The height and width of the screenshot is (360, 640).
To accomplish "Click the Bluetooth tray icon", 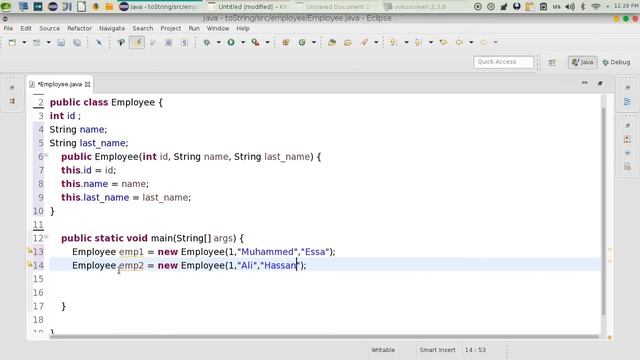I will pyautogui.click(x=583, y=7).
